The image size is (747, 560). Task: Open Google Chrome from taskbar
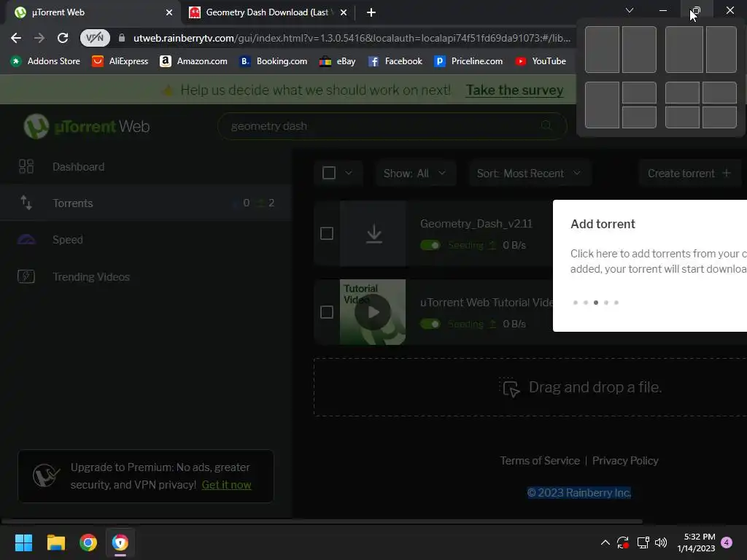(x=88, y=542)
